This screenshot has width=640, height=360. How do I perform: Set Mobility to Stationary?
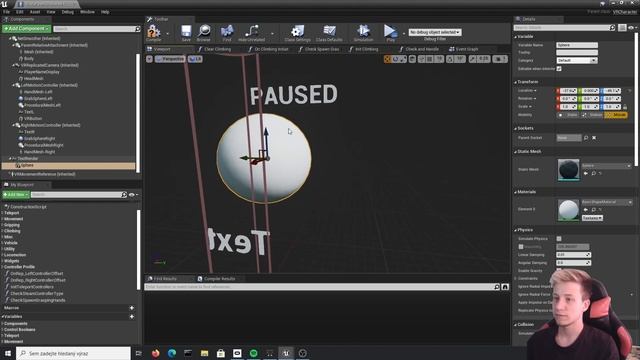click(592, 115)
